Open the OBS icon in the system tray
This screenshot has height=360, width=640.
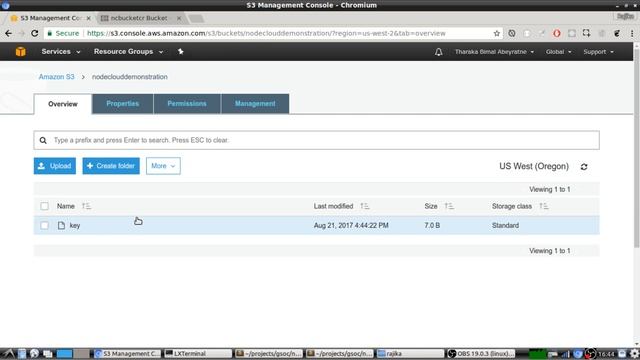591,353
